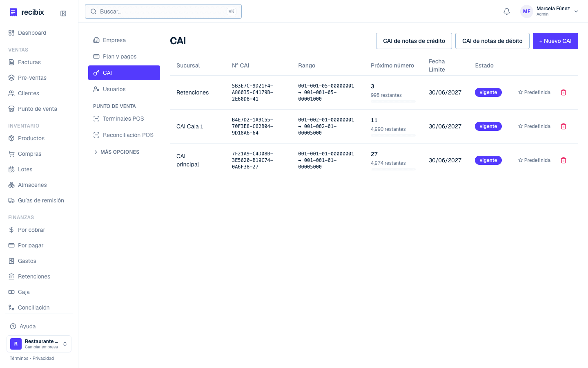Delete the CAI principal row

point(563,160)
